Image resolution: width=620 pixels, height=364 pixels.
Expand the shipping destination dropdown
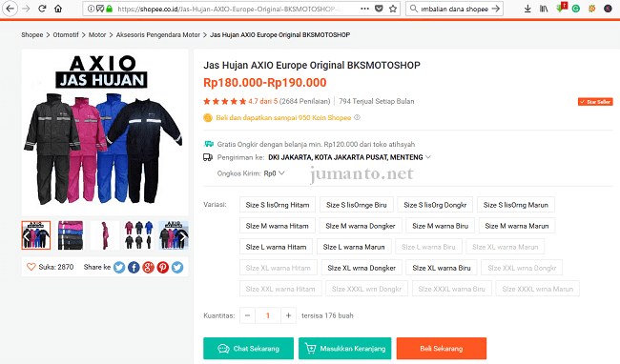pos(428,157)
